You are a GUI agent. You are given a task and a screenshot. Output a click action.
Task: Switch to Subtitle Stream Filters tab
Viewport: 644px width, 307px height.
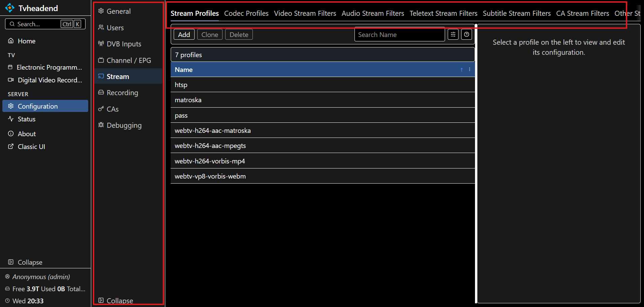(x=517, y=13)
